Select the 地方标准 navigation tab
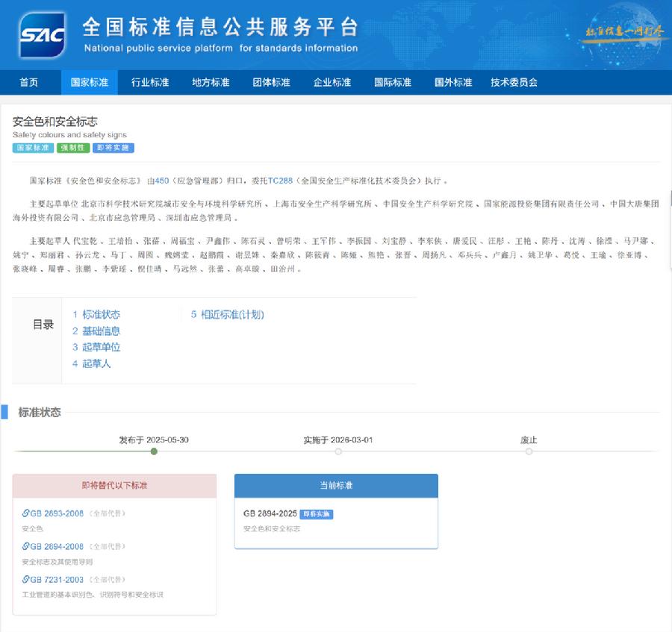Viewport: 672px width, 632px height. 210,82
